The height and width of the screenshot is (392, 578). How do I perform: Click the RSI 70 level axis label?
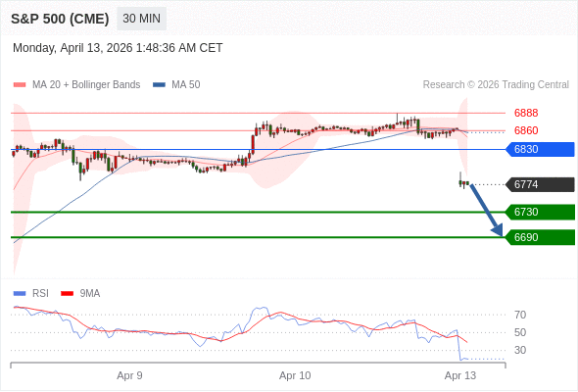(520, 315)
